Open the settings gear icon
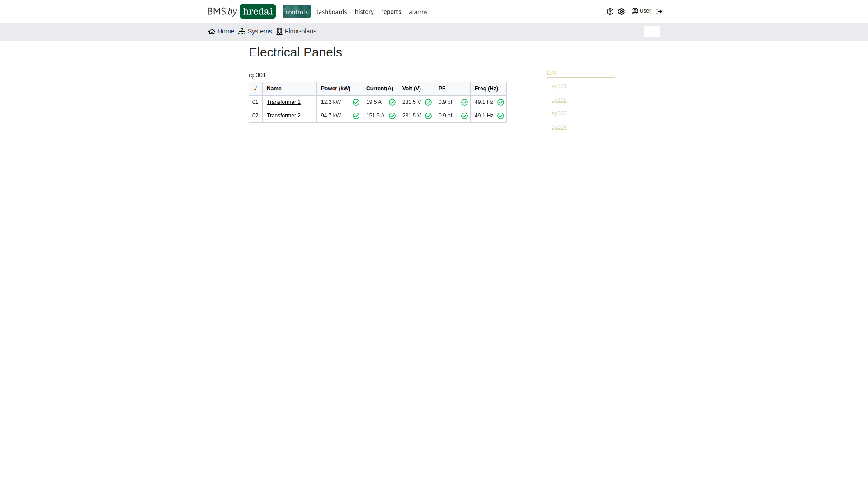This screenshot has height=488, width=868. [622, 12]
